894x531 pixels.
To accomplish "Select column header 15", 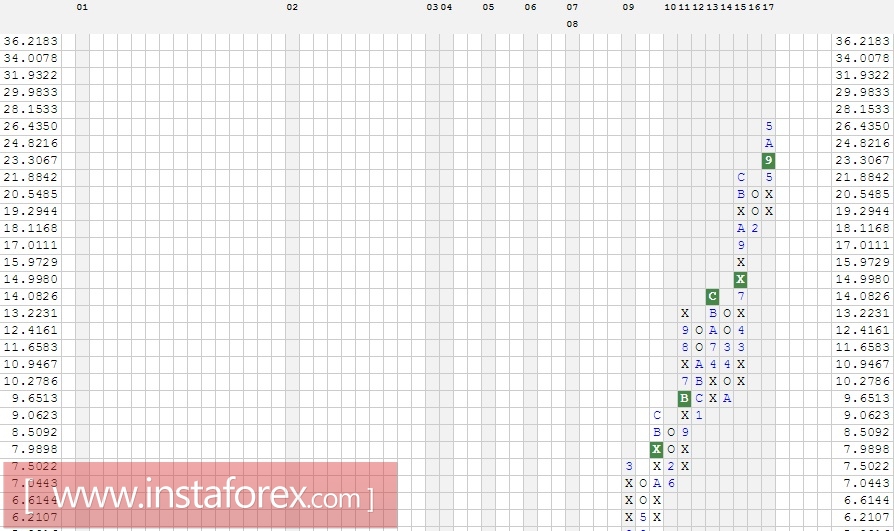I will 740,7.
